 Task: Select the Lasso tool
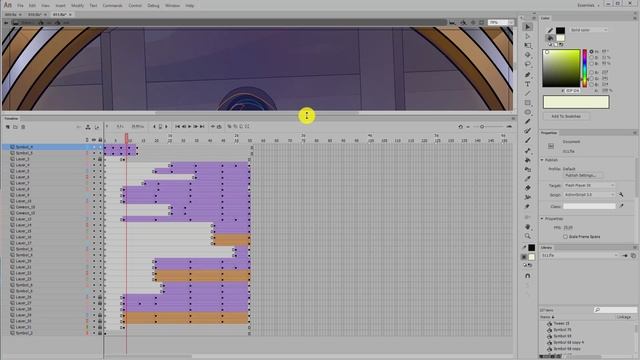click(x=527, y=64)
